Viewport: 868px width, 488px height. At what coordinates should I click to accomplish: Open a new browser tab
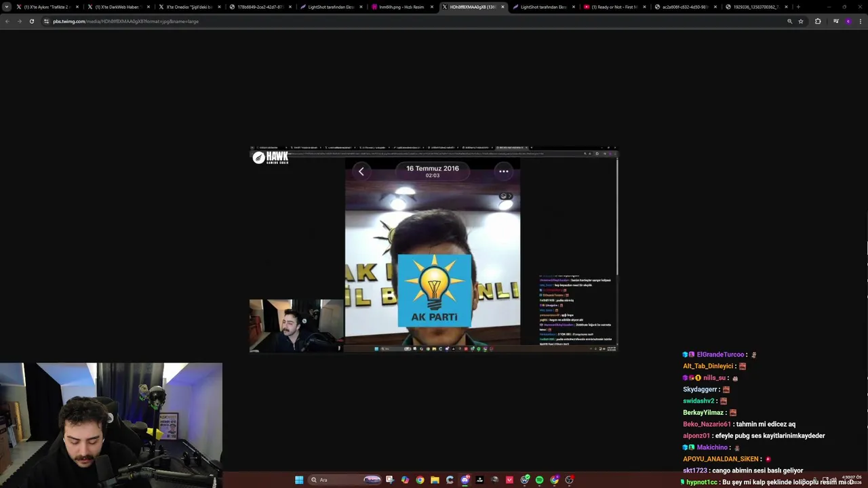798,7
